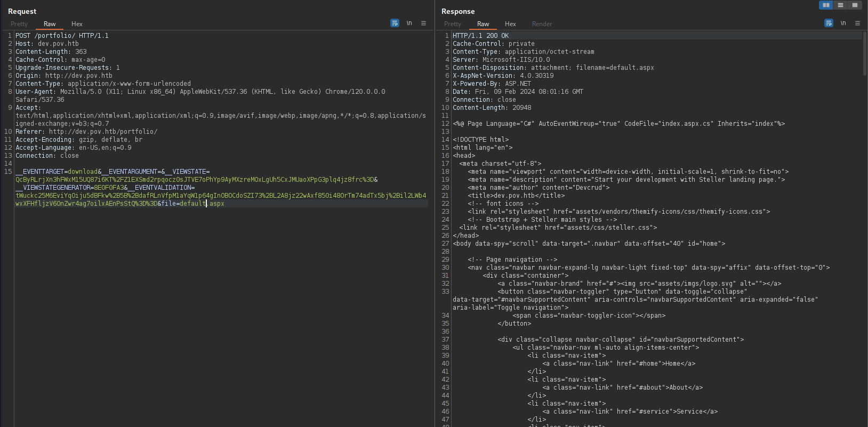Click the Referer http://dev.pov.htb/portfolio/ header
The height and width of the screenshot is (427, 868).
86,132
